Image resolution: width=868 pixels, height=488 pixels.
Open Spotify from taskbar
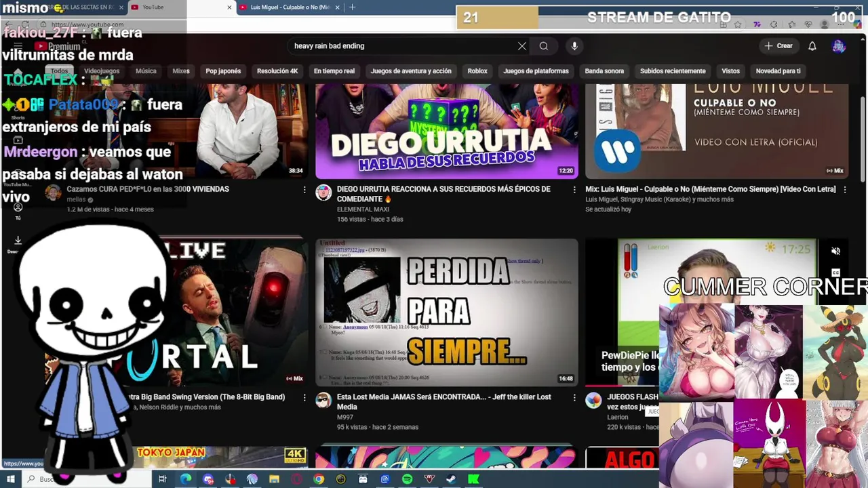point(407,479)
